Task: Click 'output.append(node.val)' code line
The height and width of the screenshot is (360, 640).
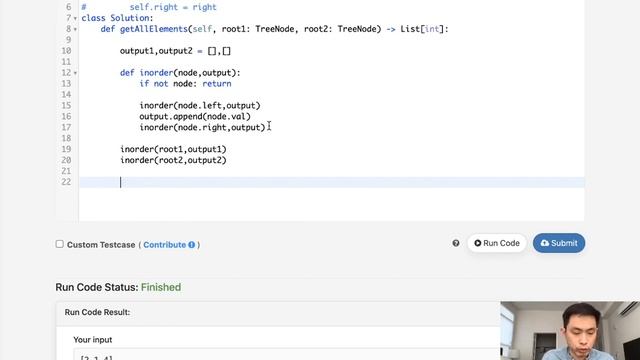Action: (195, 116)
